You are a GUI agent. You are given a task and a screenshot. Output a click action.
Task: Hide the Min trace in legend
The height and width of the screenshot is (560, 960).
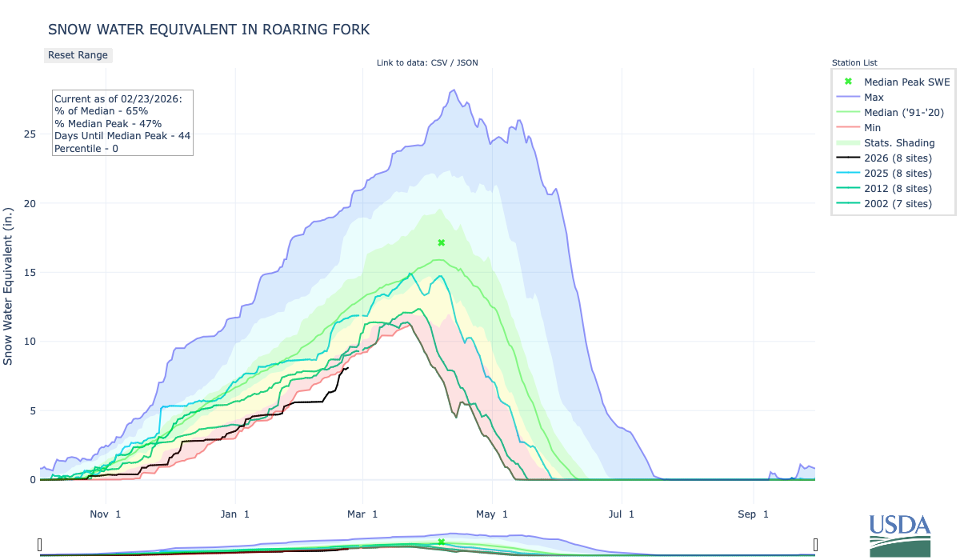coord(873,127)
